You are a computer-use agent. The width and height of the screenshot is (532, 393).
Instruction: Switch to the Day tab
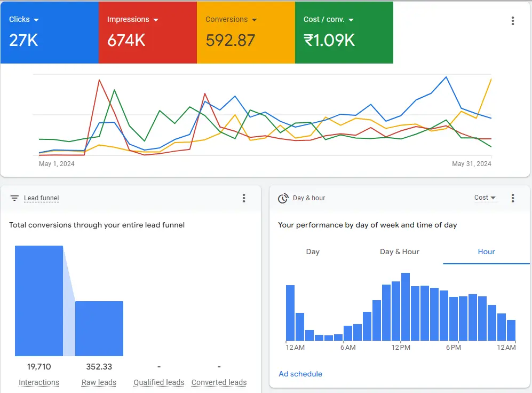click(x=313, y=251)
